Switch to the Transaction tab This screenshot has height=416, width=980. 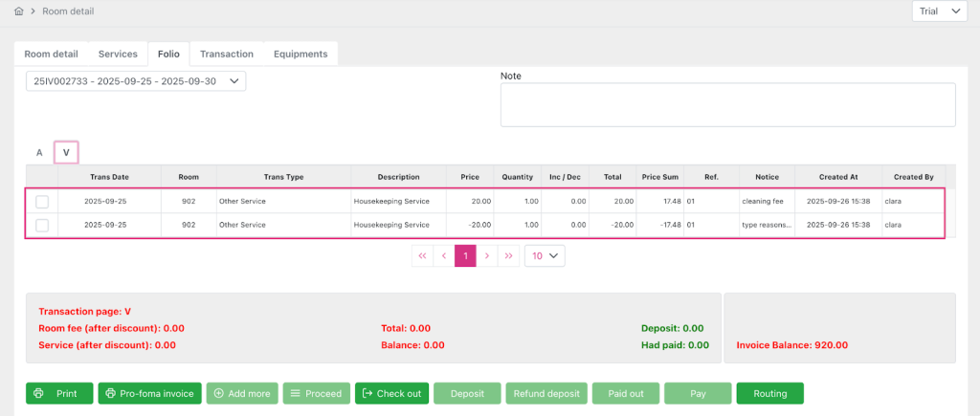(x=226, y=55)
